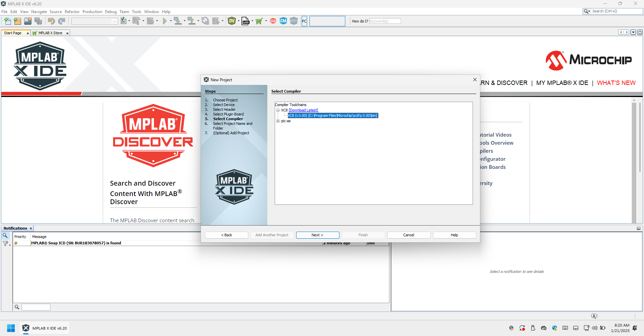Switch to the MPLAB X Store tab
The width and height of the screenshot is (644, 336).
(50, 33)
